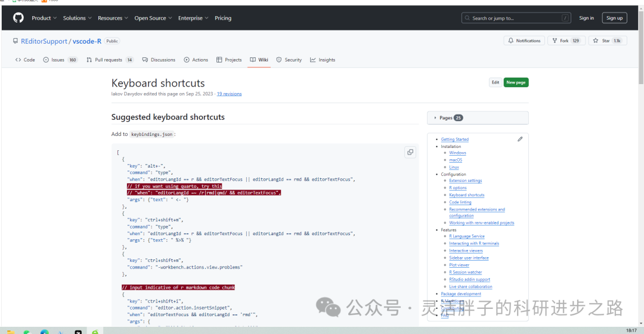Expand the Pages 25 list

[x=478, y=118]
